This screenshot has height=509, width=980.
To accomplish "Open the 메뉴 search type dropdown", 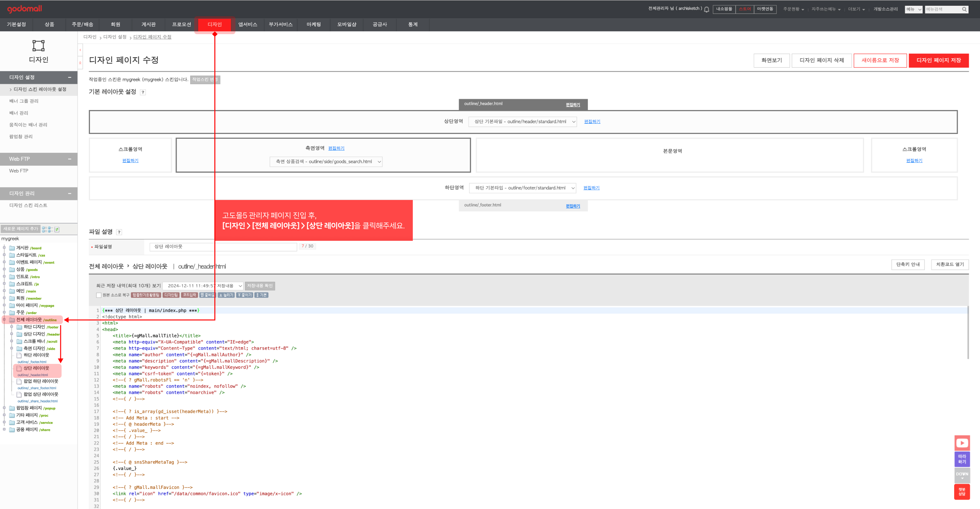I will 914,10.
